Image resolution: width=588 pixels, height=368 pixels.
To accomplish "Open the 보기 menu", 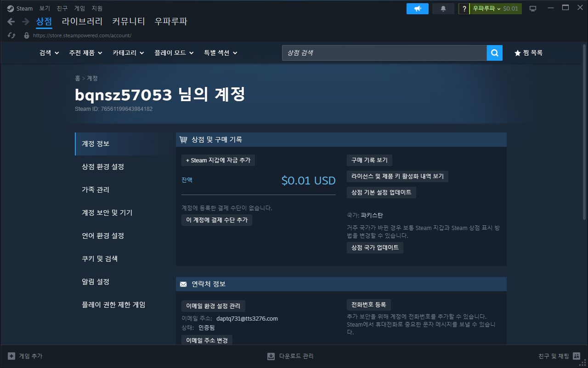I will click(x=44, y=8).
